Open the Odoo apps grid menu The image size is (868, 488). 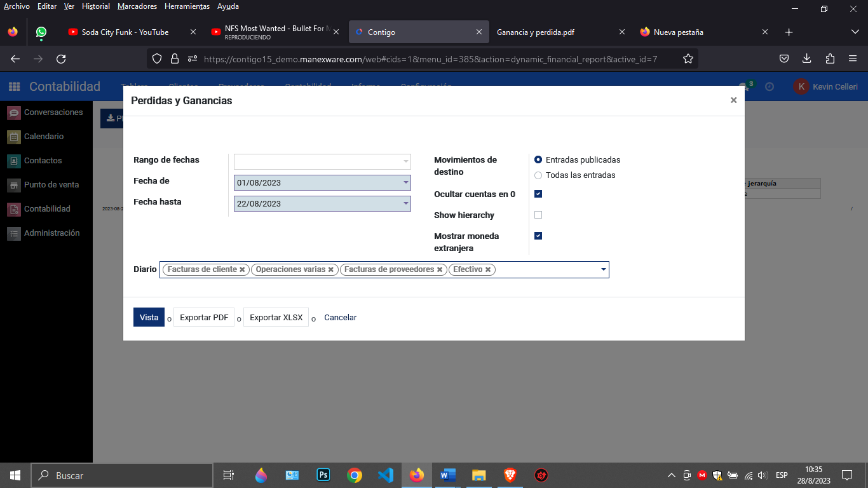15,86
